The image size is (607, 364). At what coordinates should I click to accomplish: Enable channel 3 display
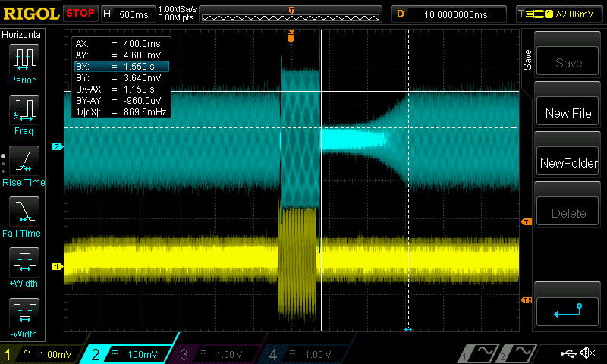pyautogui.click(x=221, y=354)
